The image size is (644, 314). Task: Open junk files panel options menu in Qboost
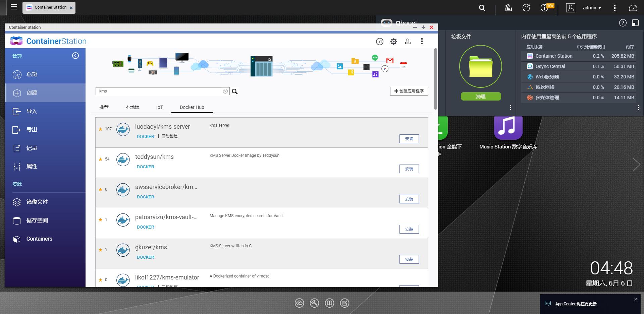(x=511, y=108)
